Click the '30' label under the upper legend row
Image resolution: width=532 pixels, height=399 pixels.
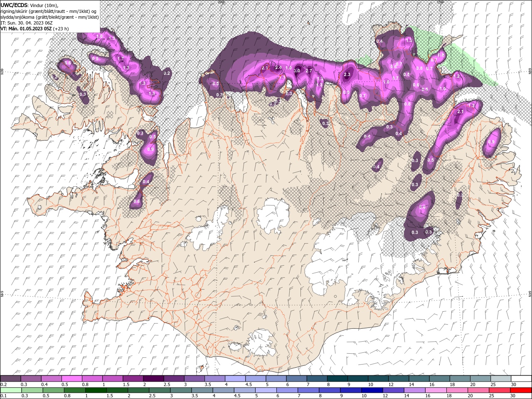pyautogui.click(x=513, y=384)
